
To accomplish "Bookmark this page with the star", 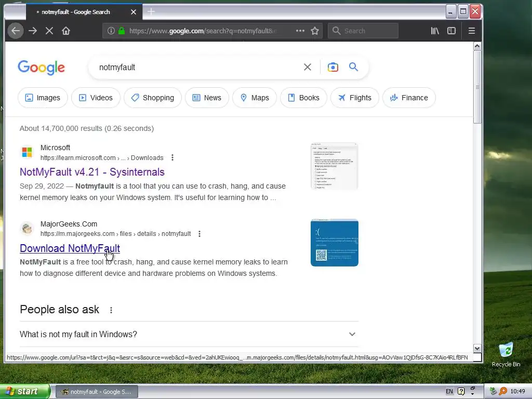I will point(315,31).
